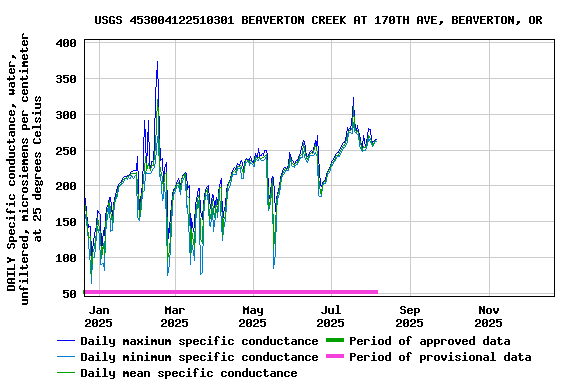This screenshot has height=384, width=576.
Task: Click legend text Daily minimum specific conductance
Action: click(x=199, y=357)
